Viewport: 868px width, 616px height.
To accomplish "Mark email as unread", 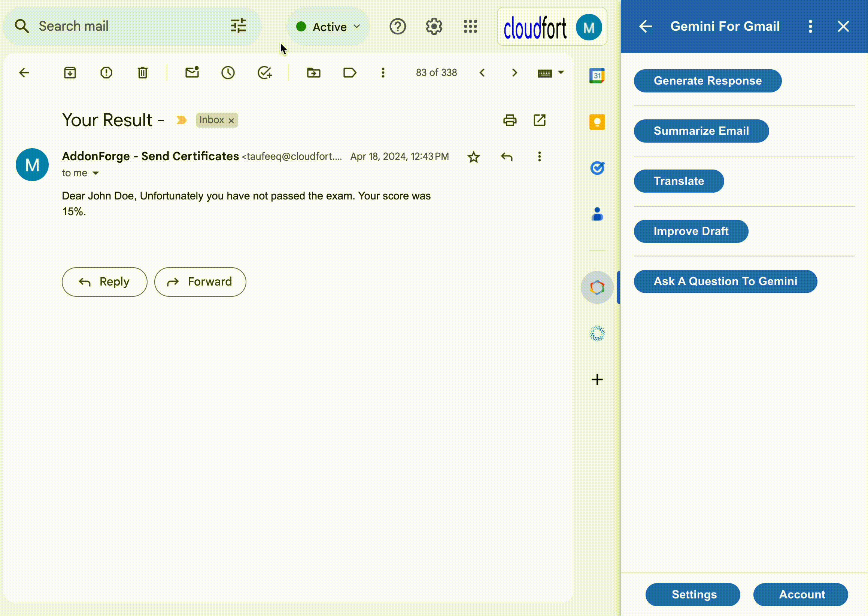I will (x=192, y=72).
